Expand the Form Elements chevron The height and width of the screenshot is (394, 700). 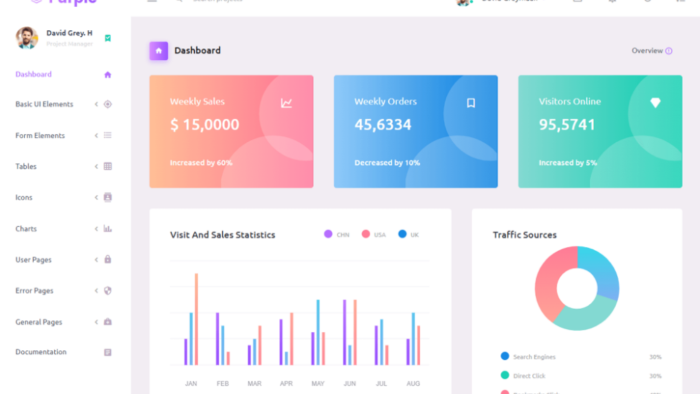(96, 135)
